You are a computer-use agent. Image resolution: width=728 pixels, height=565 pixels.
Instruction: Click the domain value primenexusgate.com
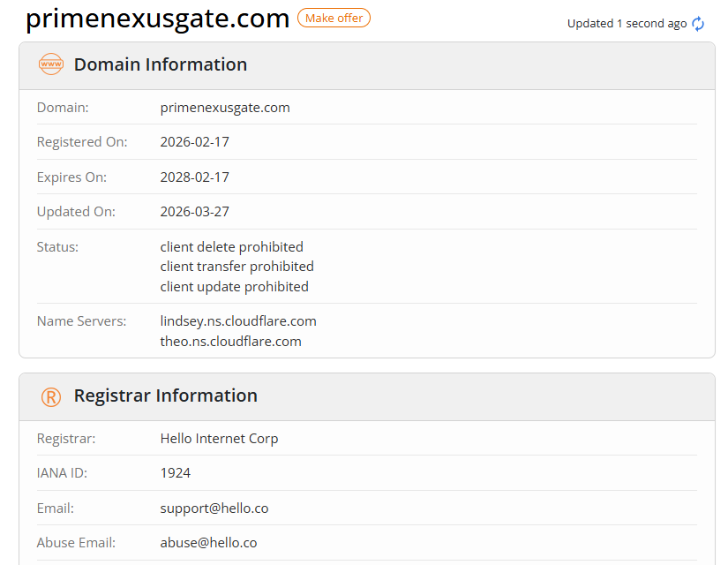click(225, 108)
